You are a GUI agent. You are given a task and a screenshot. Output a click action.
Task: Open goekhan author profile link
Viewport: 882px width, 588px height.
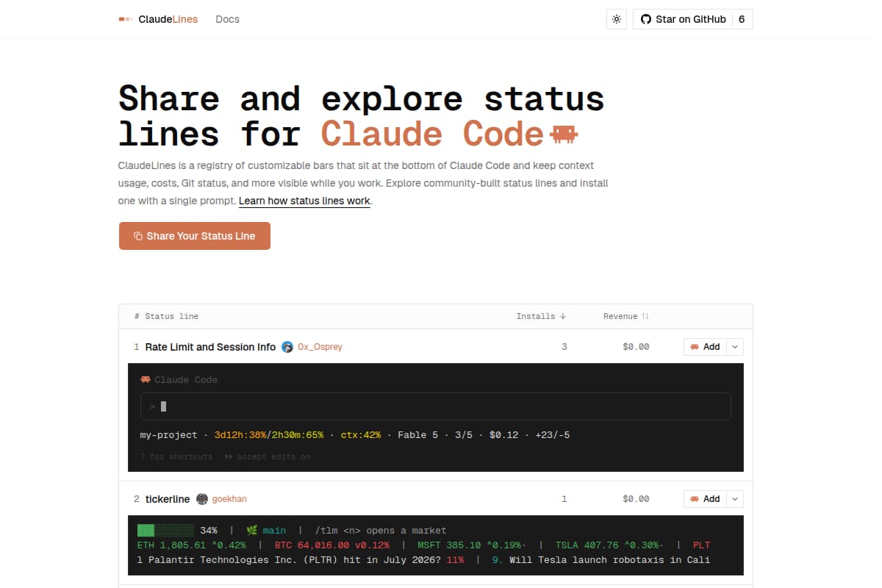pos(229,499)
